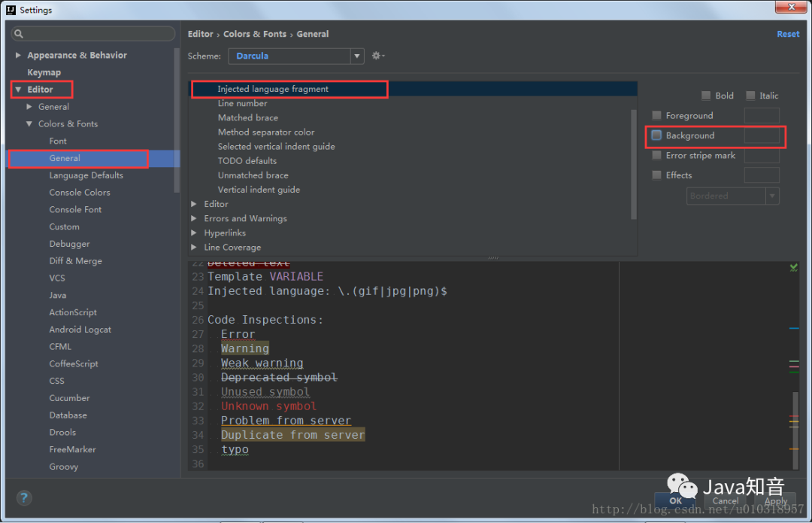Open the Debugger colors page
The image size is (812, 523).
coord(69,244)
